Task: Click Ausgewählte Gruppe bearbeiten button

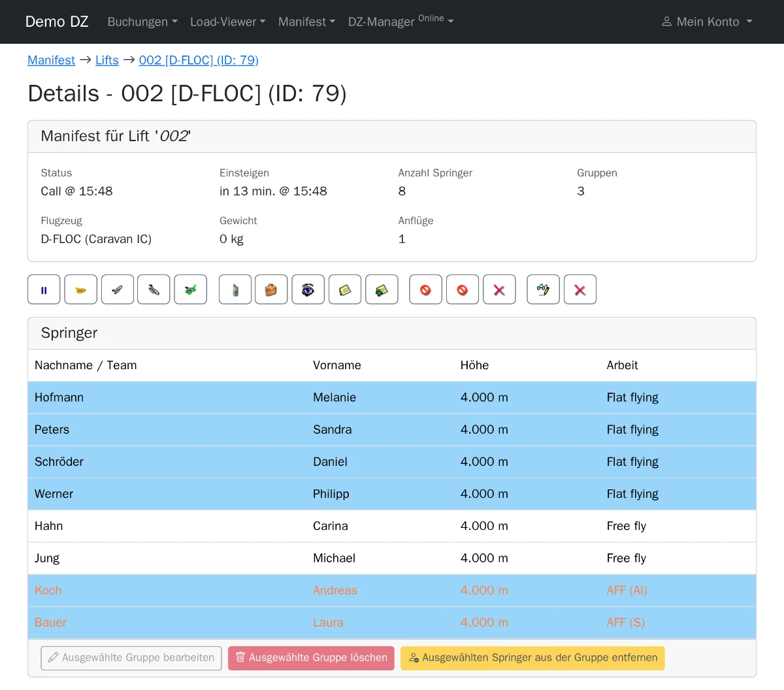Action: tap(131, 658)
